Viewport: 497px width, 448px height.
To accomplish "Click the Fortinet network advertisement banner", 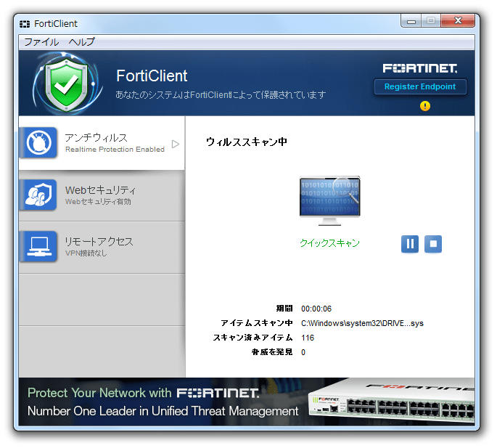I will tap(247, 402).
